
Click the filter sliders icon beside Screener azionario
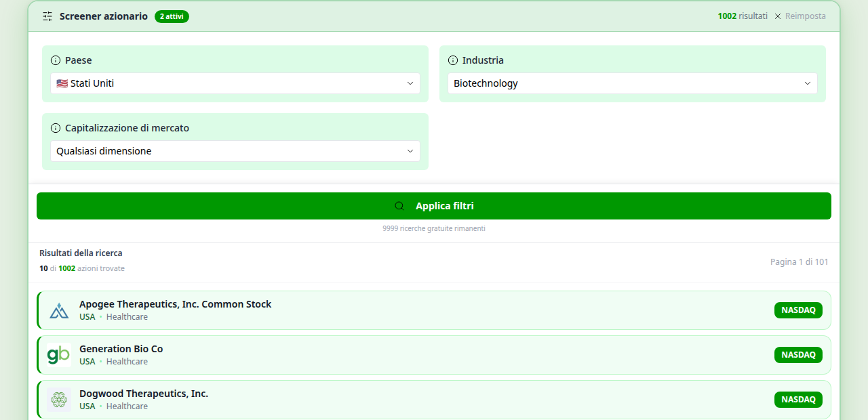point(47,16)
